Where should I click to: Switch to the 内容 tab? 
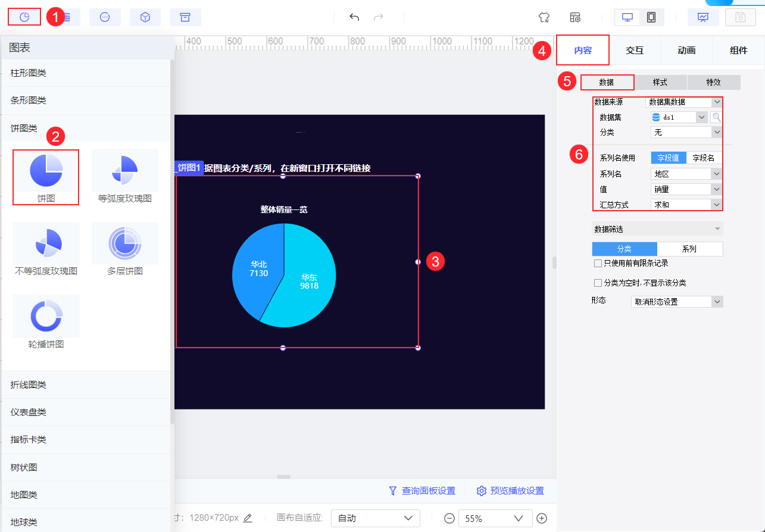tap(583, 50)
